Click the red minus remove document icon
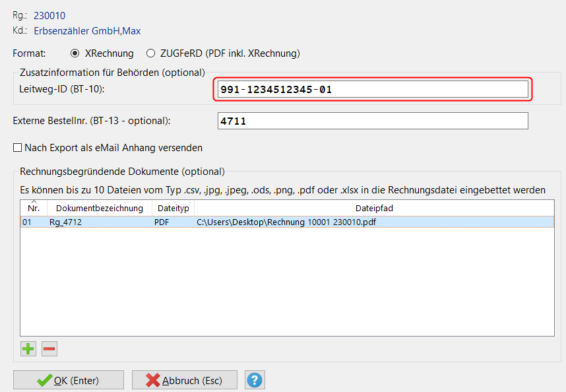 tap(49, 348)
